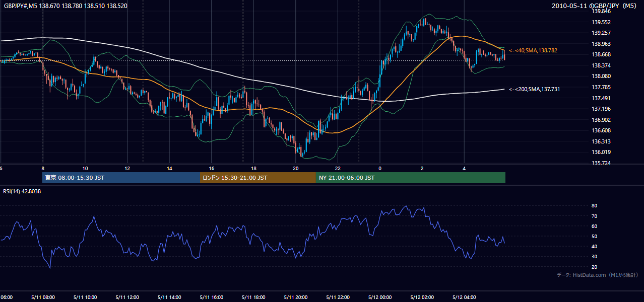This screenshot has height=302, width=644.
Task: Click the 139.257 price axis value
Action: [x=601, y=33]
